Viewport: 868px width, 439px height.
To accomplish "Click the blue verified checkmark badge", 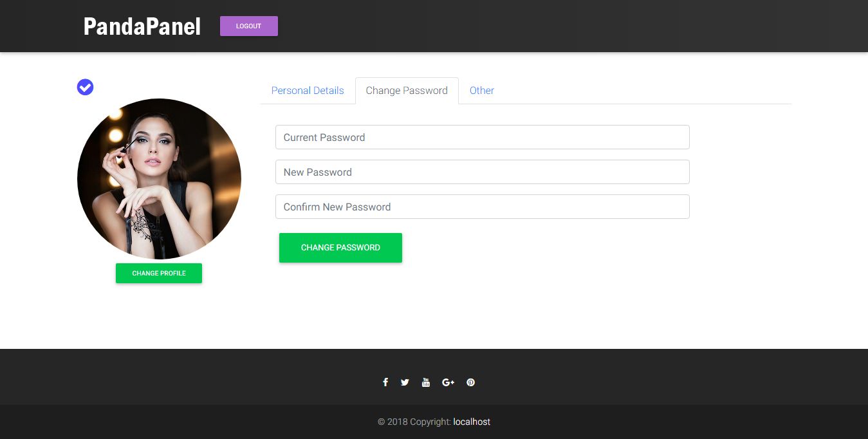I will 86,87.
